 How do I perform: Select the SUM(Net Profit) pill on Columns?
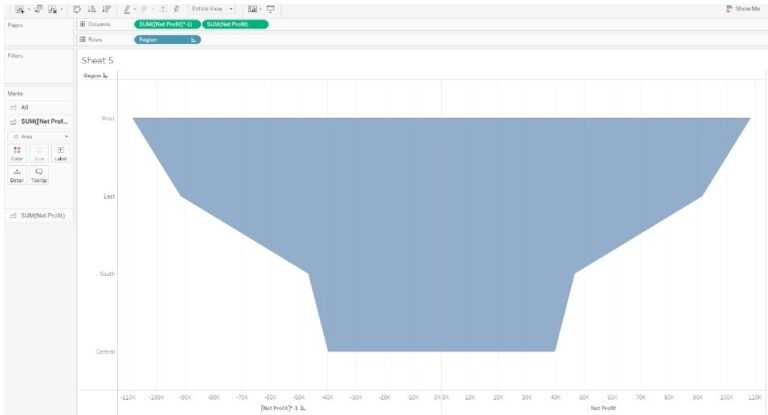pos(235,24)
